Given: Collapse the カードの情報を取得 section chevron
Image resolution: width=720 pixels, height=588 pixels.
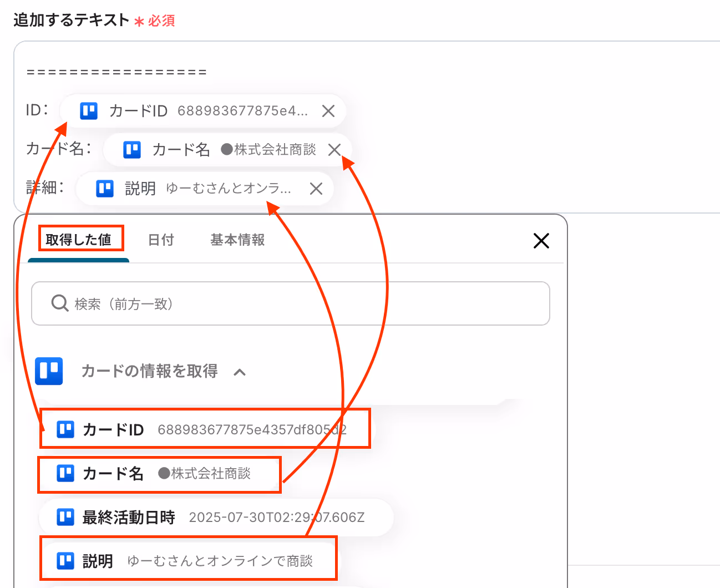Looking at the screenshot, I should [x=240, y=372].
